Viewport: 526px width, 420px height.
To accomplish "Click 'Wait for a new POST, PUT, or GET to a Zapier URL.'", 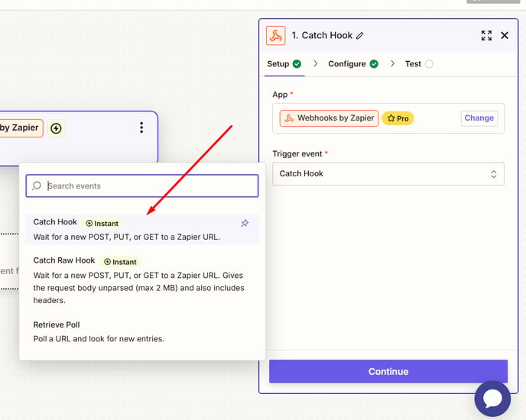I will 127,237.
